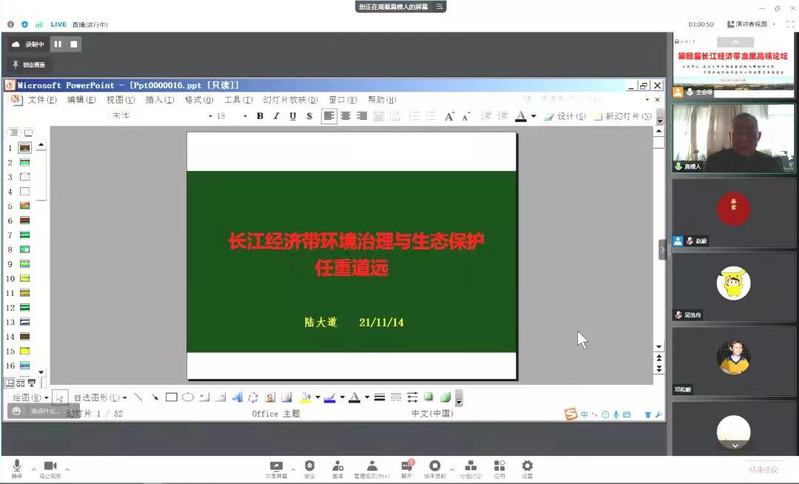
Task: Pause the meeting recording
Action: [x=58, y=44]
